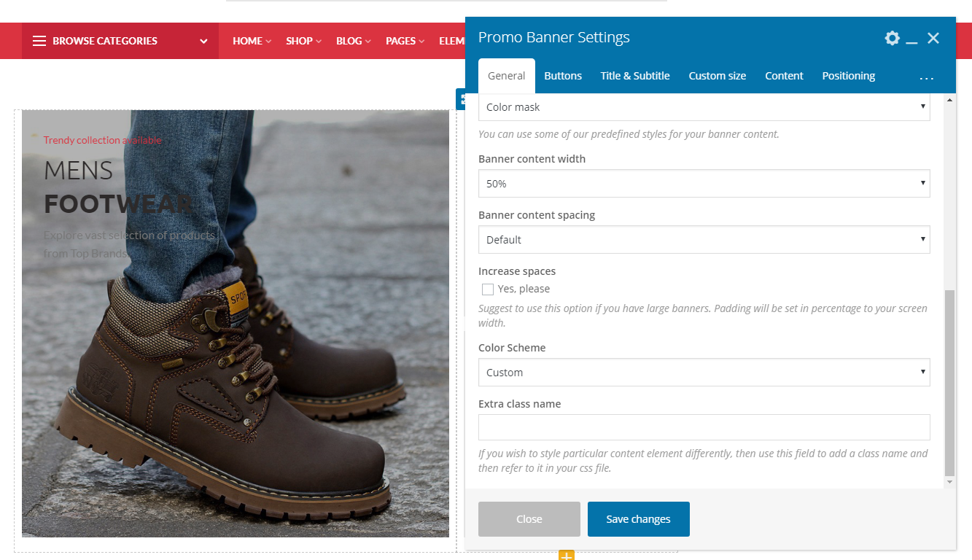Expand the Browse Categories chevron
Viewport: 972px width, 560px height.
point(203,42)
